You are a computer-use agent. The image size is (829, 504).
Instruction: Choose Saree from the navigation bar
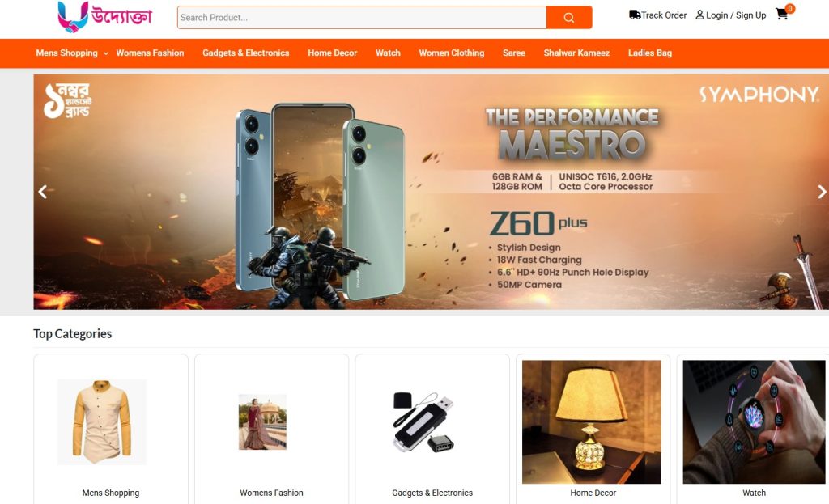pyautogui.click(x=514, y=53)
